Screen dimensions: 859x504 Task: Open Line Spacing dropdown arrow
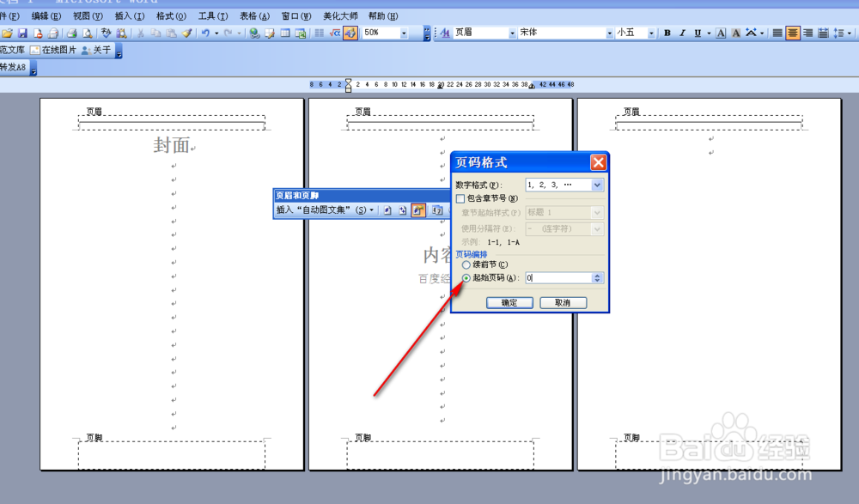850,33
